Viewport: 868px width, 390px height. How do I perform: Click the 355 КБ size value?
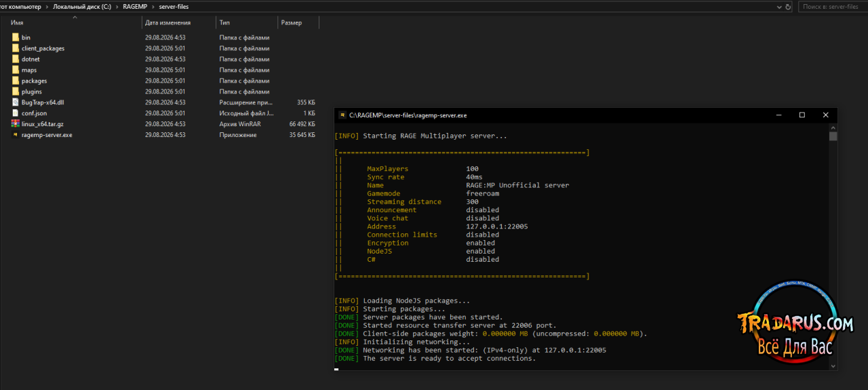pyautogui.click(x=306, y=102)
